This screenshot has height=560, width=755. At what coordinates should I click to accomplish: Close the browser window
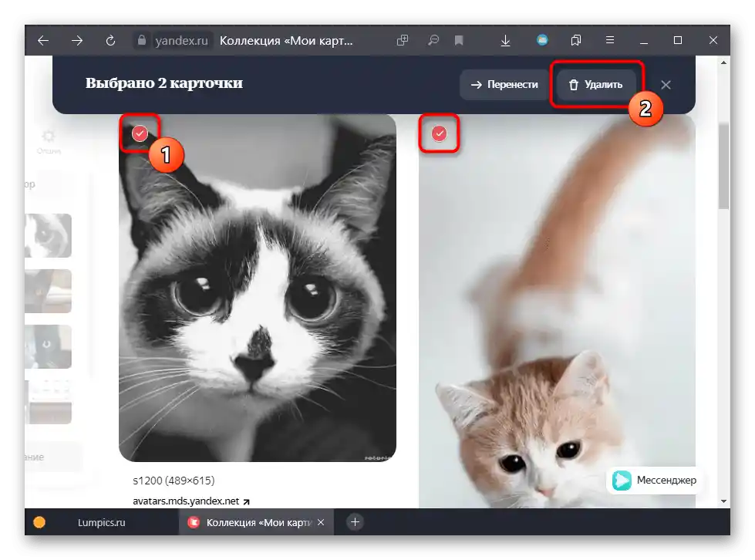coord(713,40)
